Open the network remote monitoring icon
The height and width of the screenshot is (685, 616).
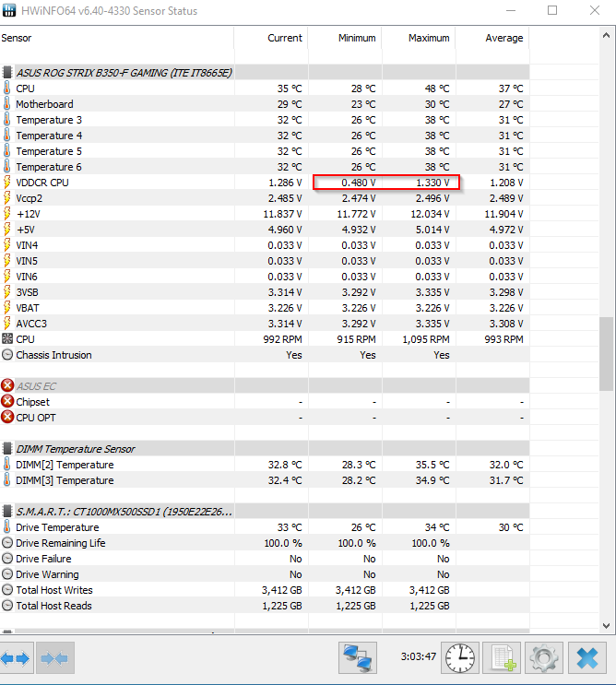[358, 658]
